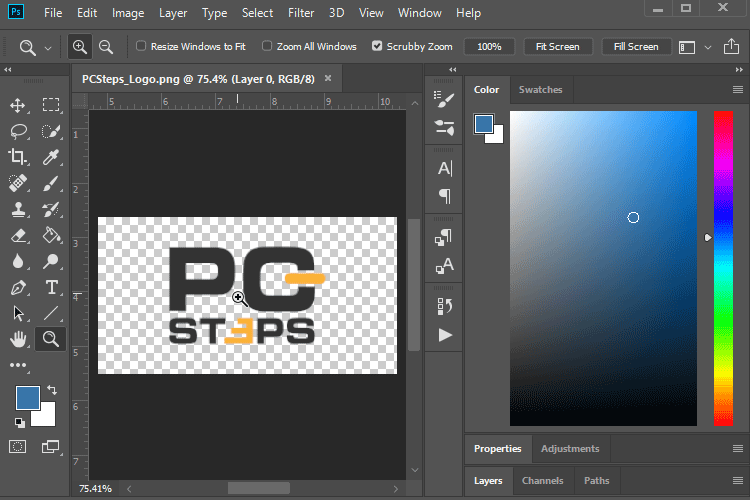Select the Rectangular Marquee tool
This screenshot has height=500, width=750.
point(51,105)
